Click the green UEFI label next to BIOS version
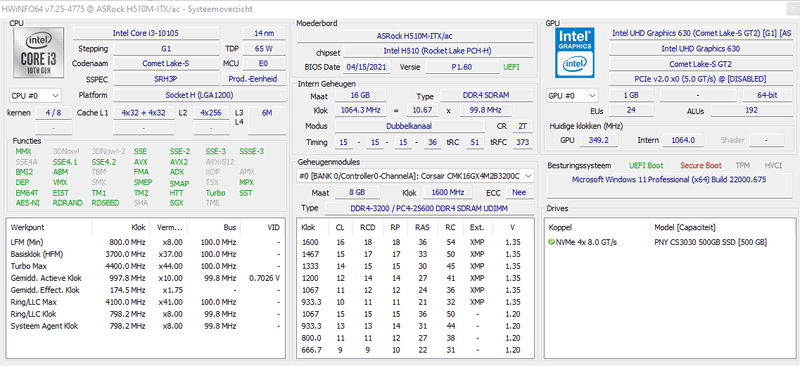800x366 pixels. [x=512, y=67]
